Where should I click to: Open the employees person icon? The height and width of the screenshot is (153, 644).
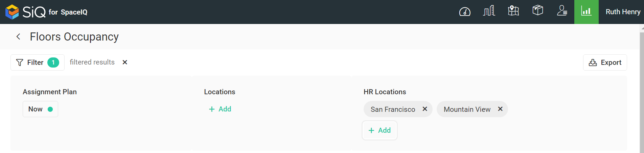(x=562, y=10)
